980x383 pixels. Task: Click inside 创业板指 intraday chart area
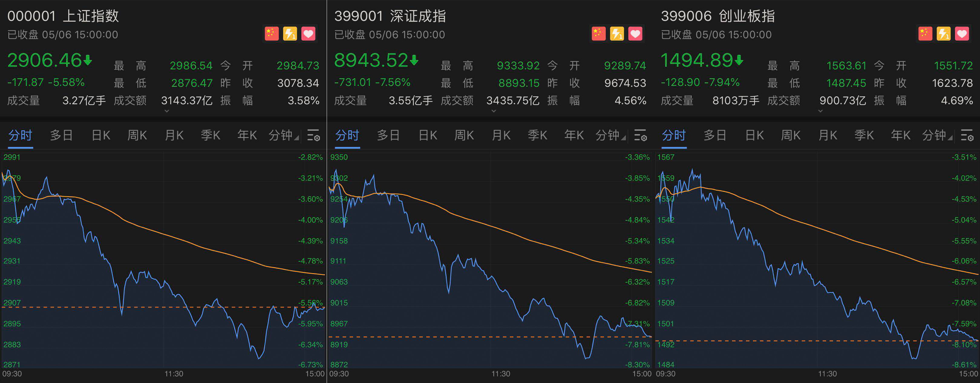pyautogui.click(x=817, y=260)
